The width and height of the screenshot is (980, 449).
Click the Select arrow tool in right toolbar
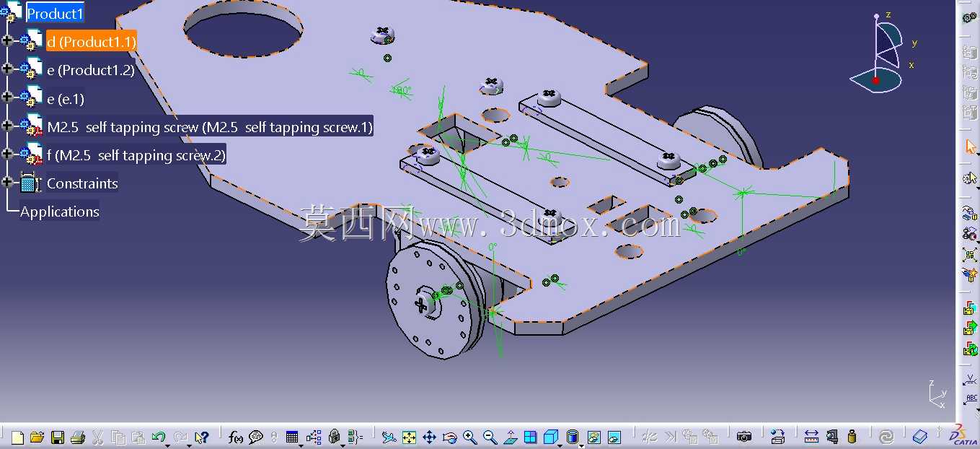[x=970, y=147]
